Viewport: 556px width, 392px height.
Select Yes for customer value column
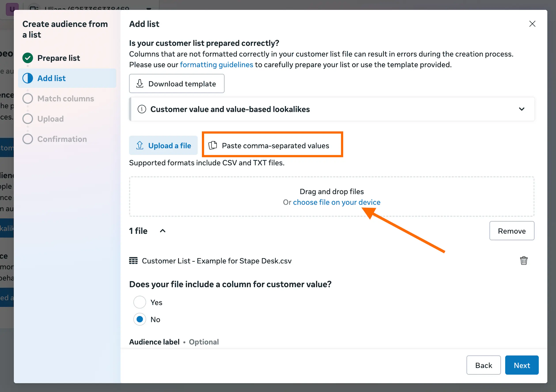click(x=139, y=302)
